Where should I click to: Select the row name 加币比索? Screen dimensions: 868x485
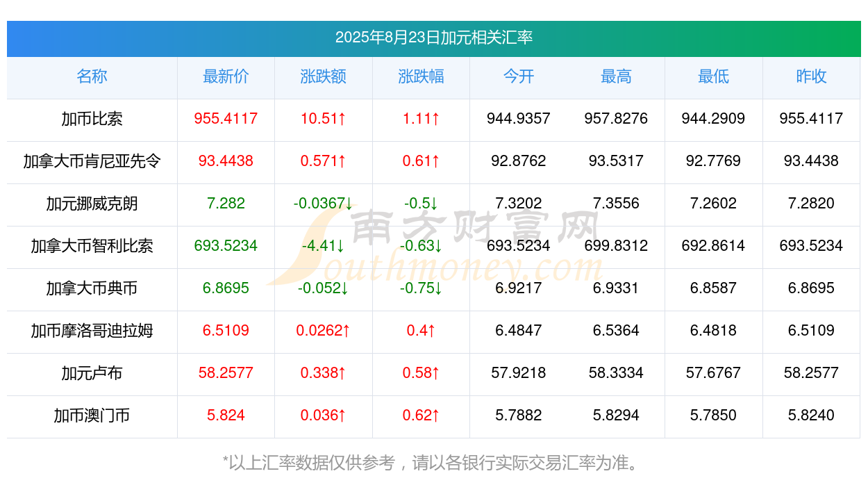[x=92, y=119]
